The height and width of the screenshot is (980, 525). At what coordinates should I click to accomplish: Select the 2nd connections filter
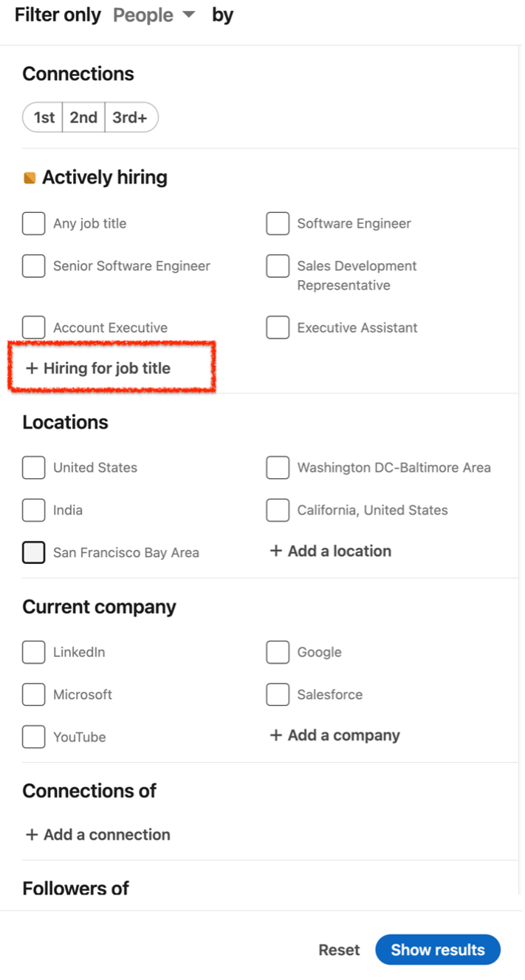[83, 117]
